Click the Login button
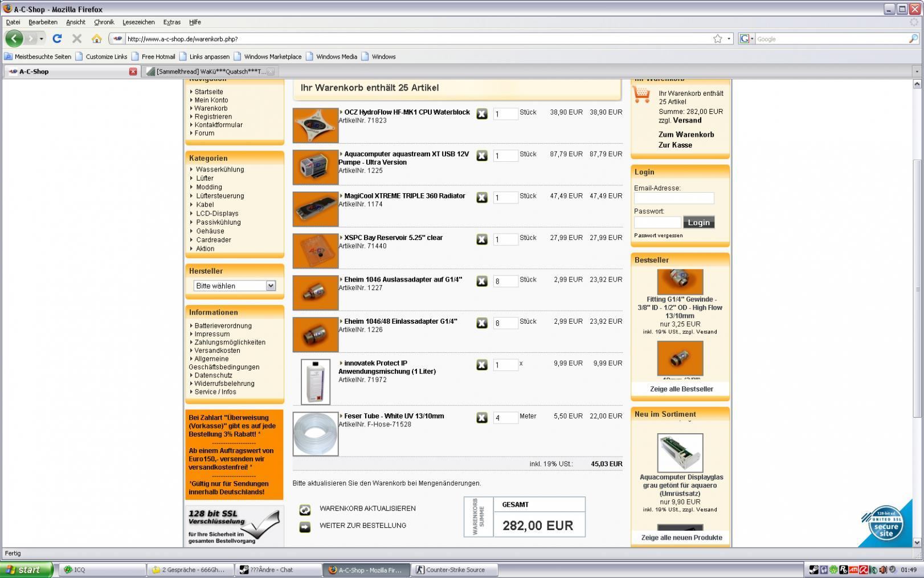The height and width of the screenshot is (578, 924). click(698, 222)
